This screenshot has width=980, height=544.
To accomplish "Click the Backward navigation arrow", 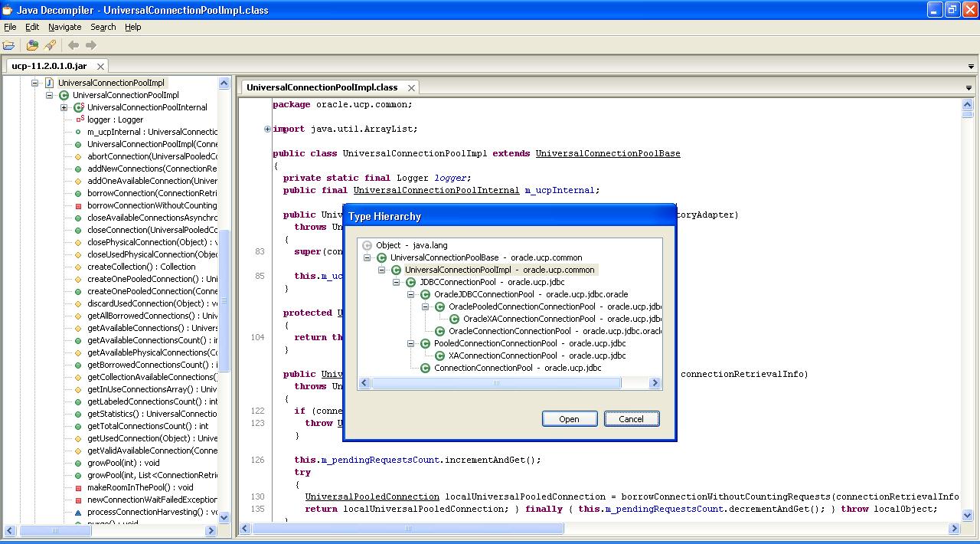I will (x=73, y=45).
